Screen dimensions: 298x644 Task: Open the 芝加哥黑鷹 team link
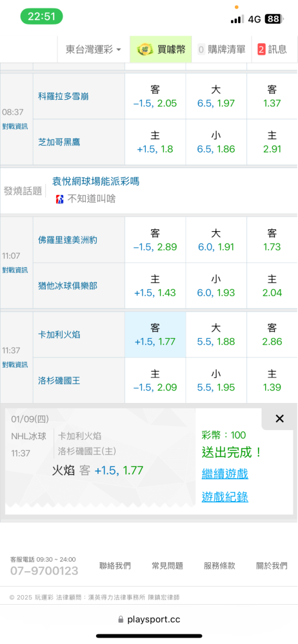[59, 142]
